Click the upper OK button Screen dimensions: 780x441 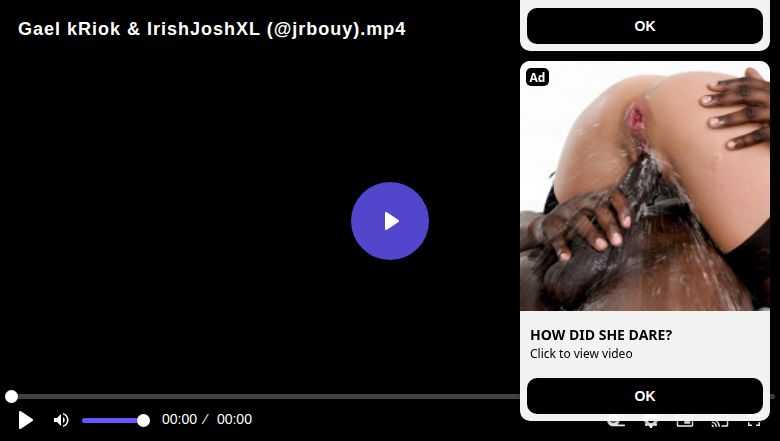pos(645,26)
